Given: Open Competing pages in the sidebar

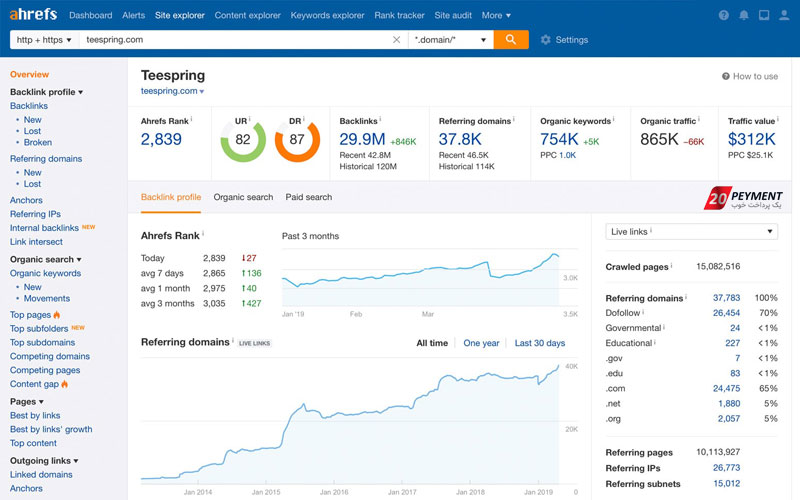Looking at the screenshot, I should coord(45,370).
